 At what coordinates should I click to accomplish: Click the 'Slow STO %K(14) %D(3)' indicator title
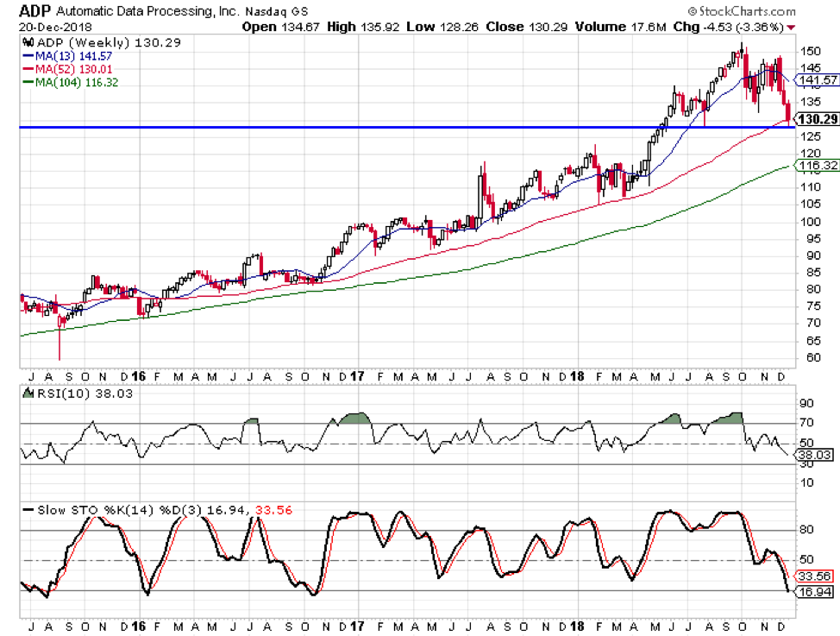[x=120, y=510]
